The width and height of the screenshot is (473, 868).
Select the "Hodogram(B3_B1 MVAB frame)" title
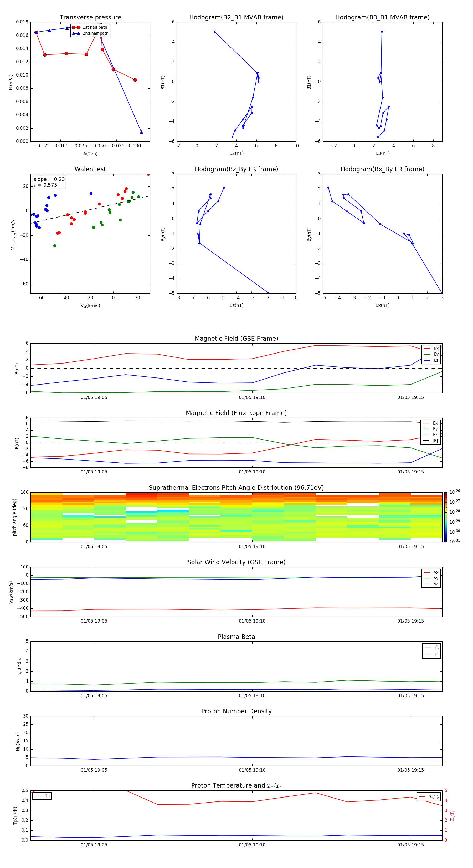(382, 18)
